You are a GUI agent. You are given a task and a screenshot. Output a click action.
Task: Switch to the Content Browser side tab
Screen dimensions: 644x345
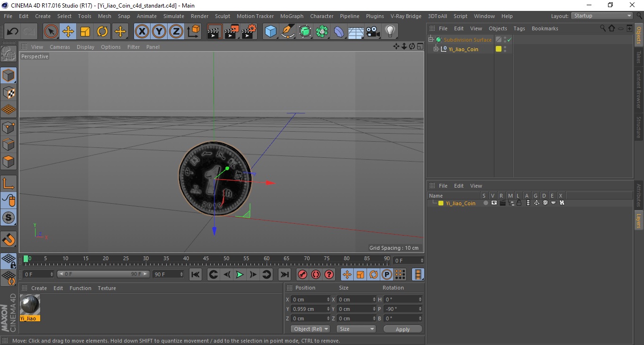point(638,89)
